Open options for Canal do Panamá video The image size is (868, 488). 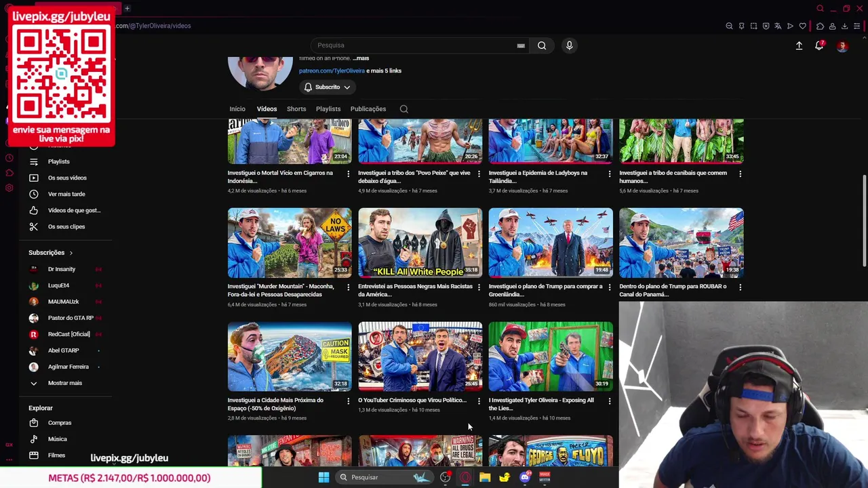740,288
